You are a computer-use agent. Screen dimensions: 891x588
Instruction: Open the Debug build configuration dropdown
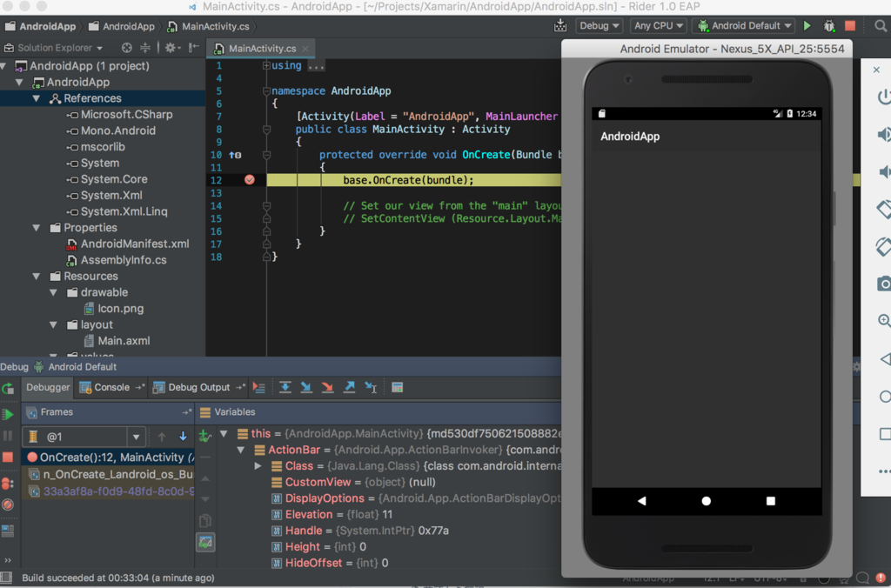pyautogui.click(x=600, y=25)
